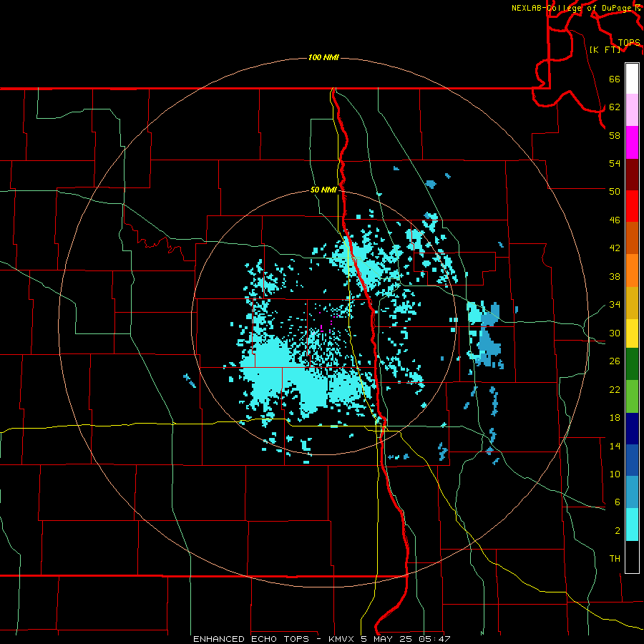
Task: Click the dark orange legend swatch
Action: pos(632,238)
